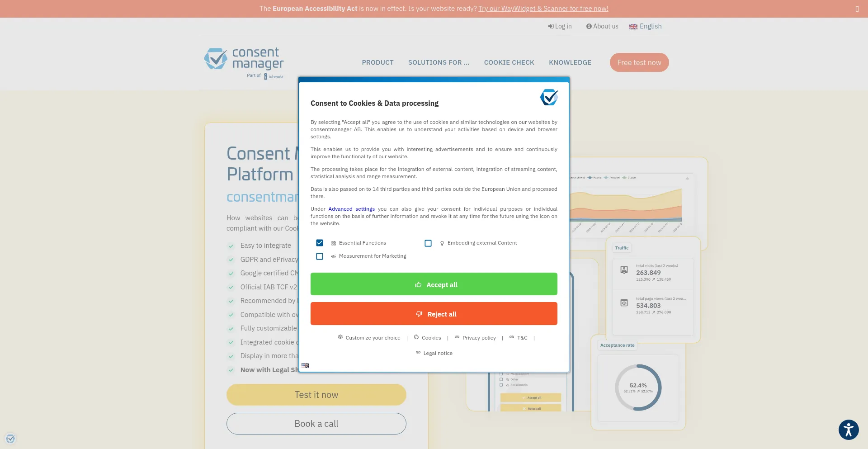Open the SOLUTIONS FOR ... menu
This screenshot has width=868, height=449.
(x=439, y=62)
